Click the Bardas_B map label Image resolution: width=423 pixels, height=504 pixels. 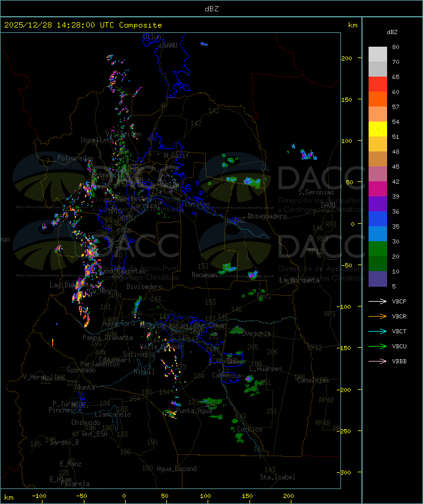tap(65, 442)
